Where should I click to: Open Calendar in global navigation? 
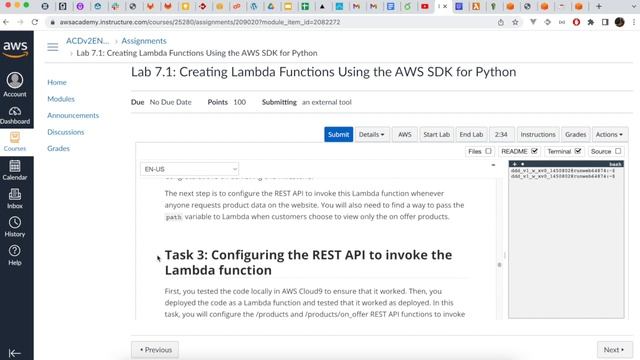[15, 170]
